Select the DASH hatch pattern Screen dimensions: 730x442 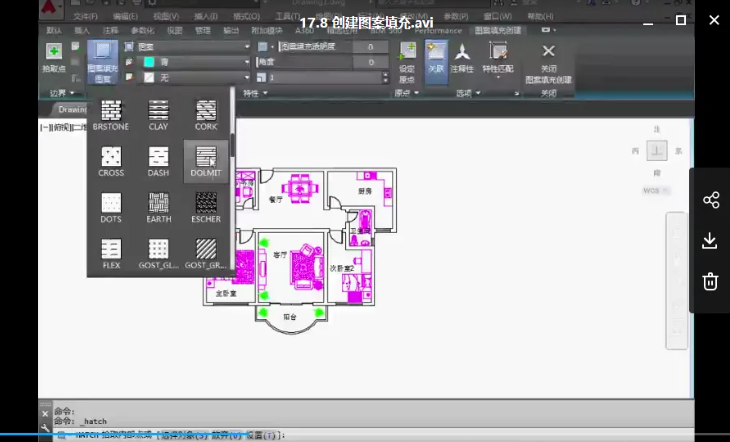point(158,161)
